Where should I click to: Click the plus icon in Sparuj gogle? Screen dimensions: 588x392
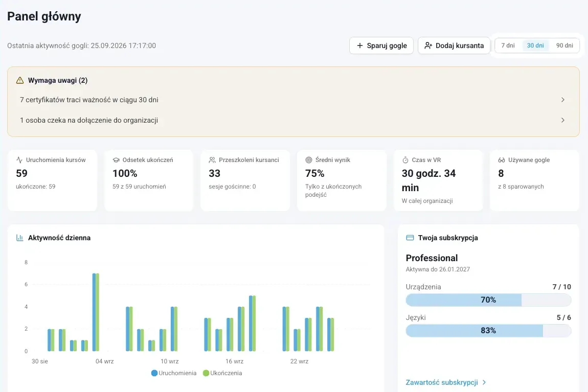359,45
